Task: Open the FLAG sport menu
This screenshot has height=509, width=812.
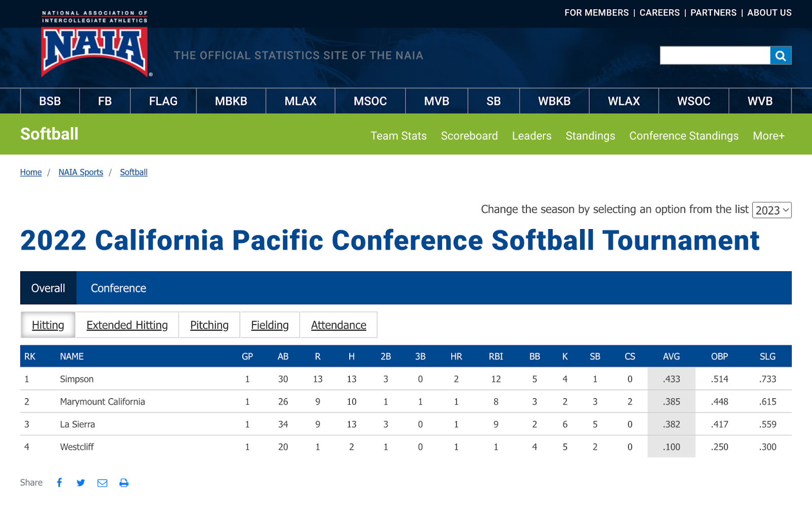Action: [163, 101]
